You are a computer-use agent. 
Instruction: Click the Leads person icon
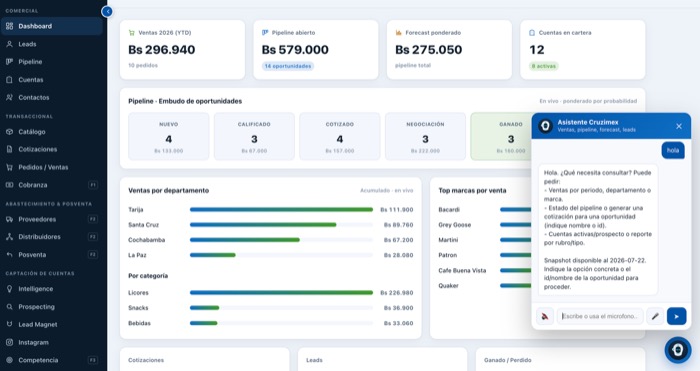[9, 44]
